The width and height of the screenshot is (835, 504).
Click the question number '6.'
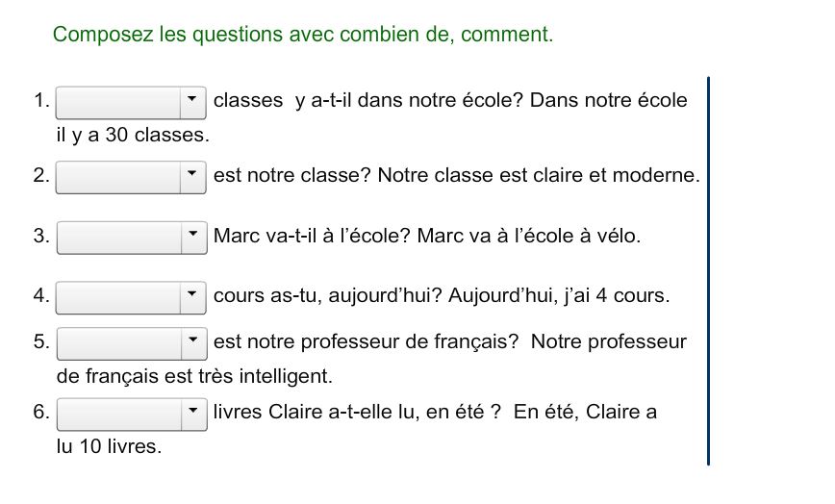coord(41,412)
